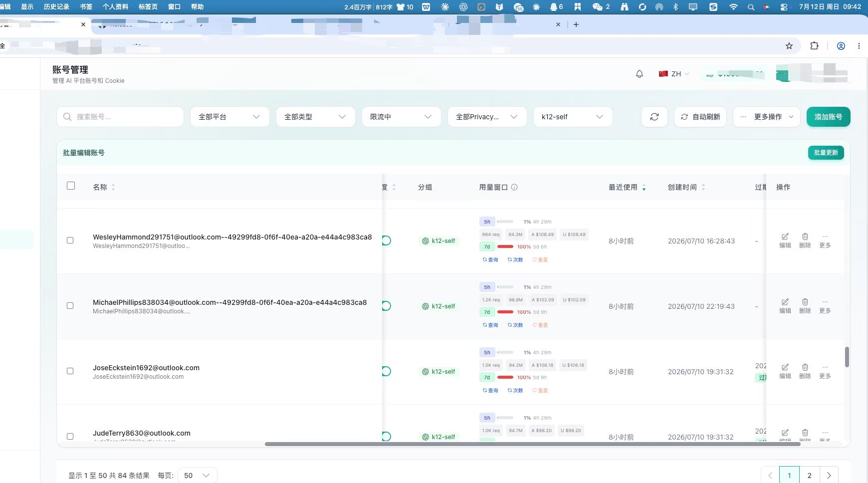Open the per-page 50 dropdown

[197, 476]
